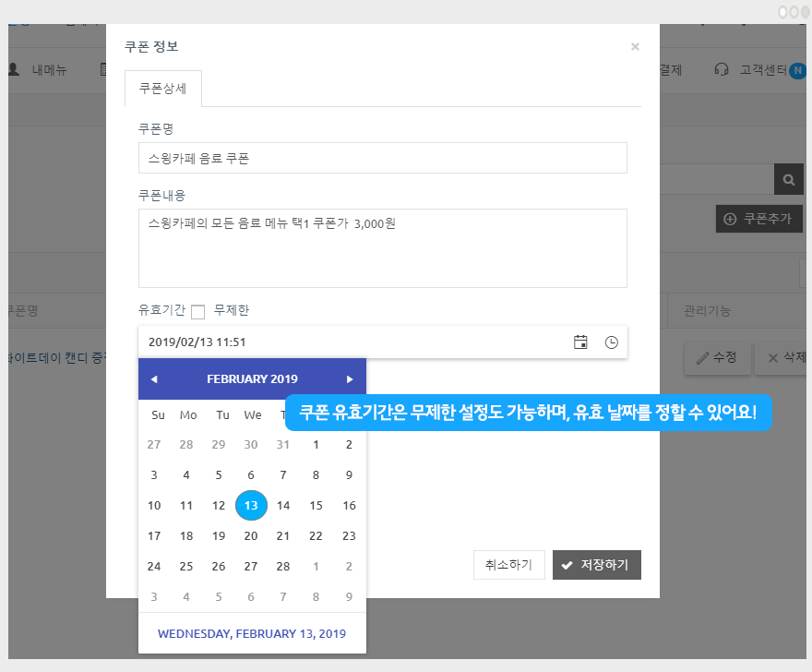812x672 pixels.
Task: Click the 수정 pencil edit button
Action: [716, 357]
